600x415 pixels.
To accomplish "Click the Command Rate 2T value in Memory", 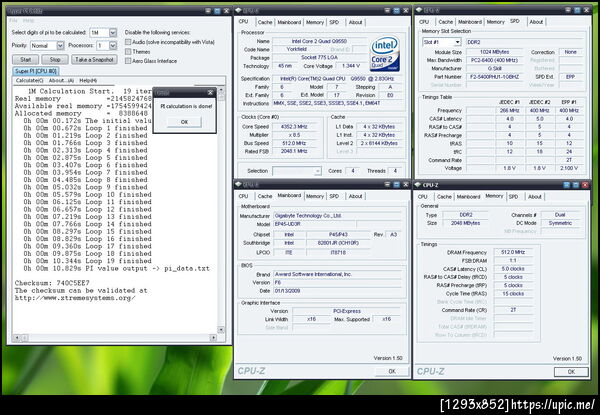I will (513, 310).
